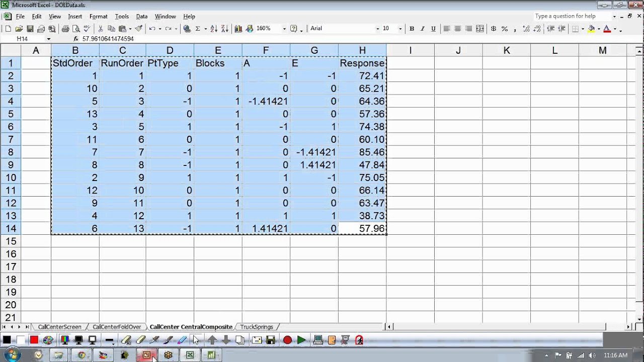
Task: Select column header H
Action: pyautogui.click(x=362, y=50)
